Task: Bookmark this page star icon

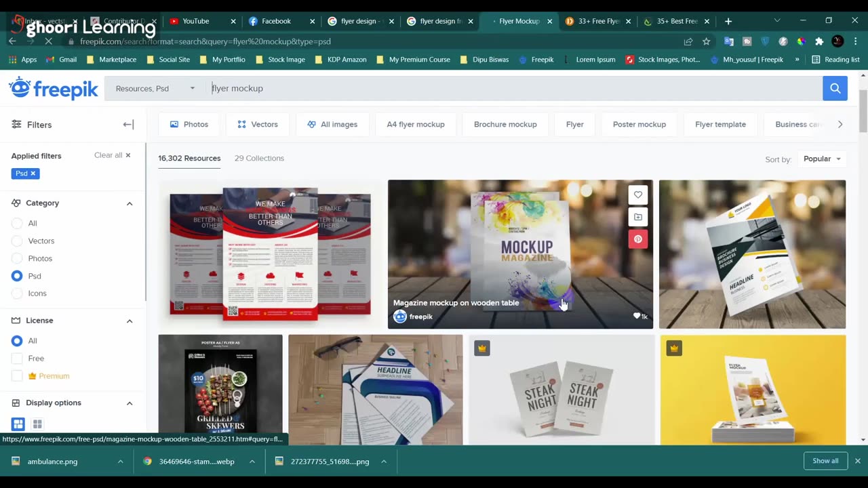Action: point(706,41)
